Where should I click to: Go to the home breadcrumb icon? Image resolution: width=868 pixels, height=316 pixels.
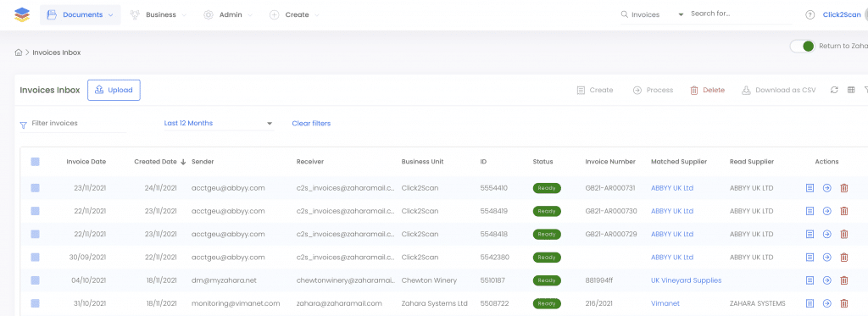(x=19, y=53)
